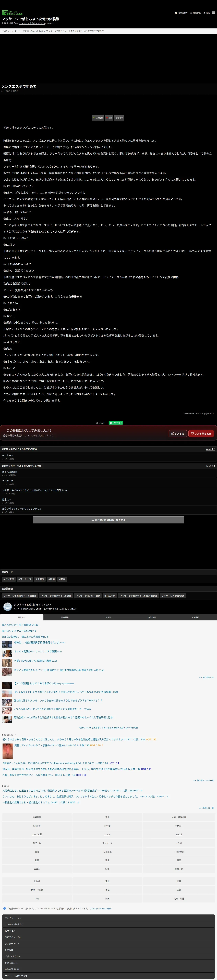Select the 東北 region
217x980 pixels.
coord(107,881)
